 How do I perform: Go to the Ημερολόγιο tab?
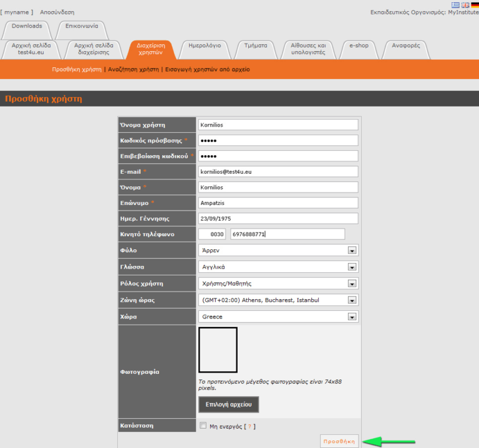(x=205, y=45)
